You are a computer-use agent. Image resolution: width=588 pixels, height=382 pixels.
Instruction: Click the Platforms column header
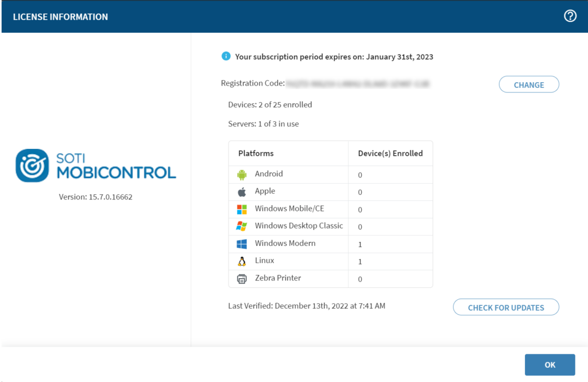(256, 153)
